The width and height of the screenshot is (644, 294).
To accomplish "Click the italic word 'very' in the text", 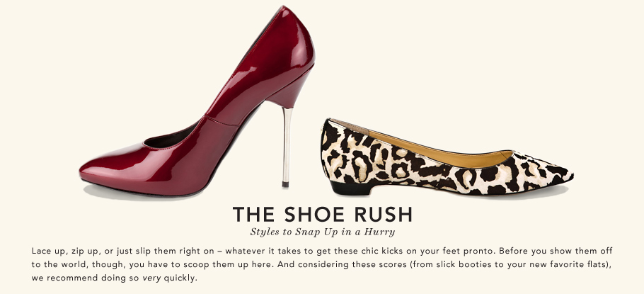I will click(151, 278).
